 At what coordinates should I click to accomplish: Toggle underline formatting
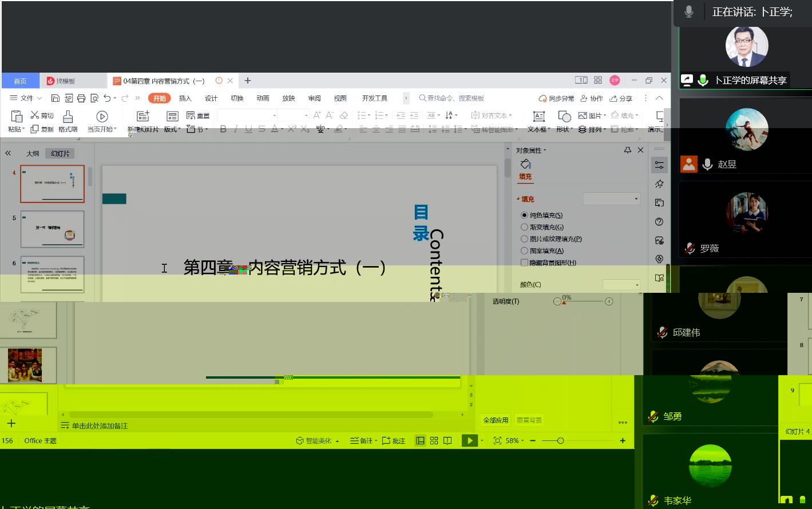coord(248,129)
